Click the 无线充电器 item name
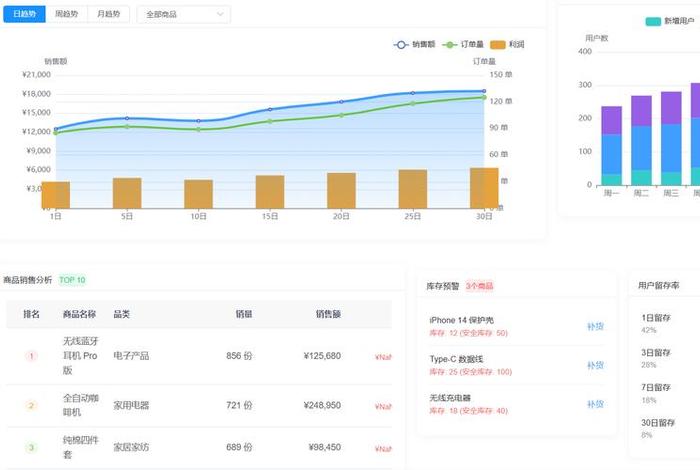Viewport: 700px width, 470px height. [450, 398]
